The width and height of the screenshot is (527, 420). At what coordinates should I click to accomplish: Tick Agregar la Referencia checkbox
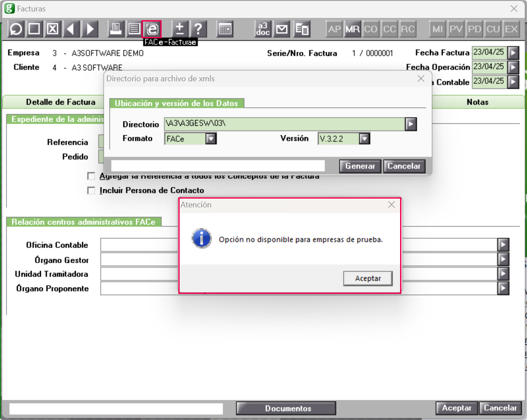point(91,176)
